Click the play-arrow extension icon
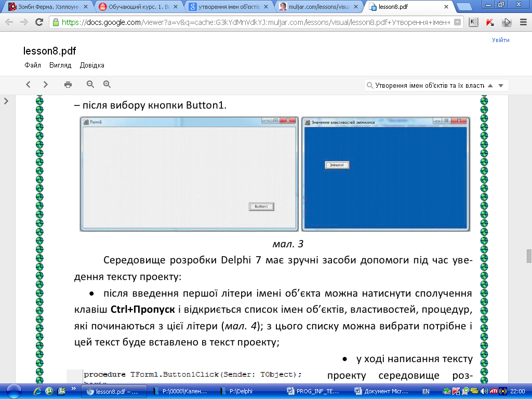 [x=507, y=22]
